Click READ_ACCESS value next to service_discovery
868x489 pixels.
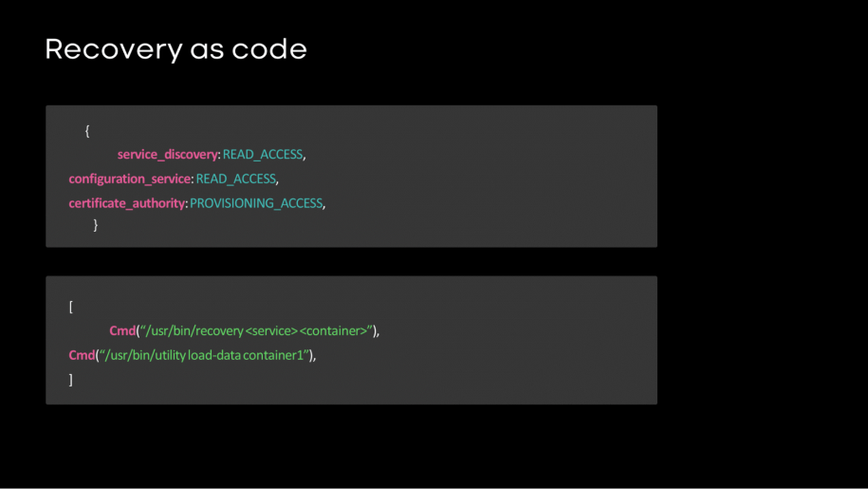[x=263, y=154]
